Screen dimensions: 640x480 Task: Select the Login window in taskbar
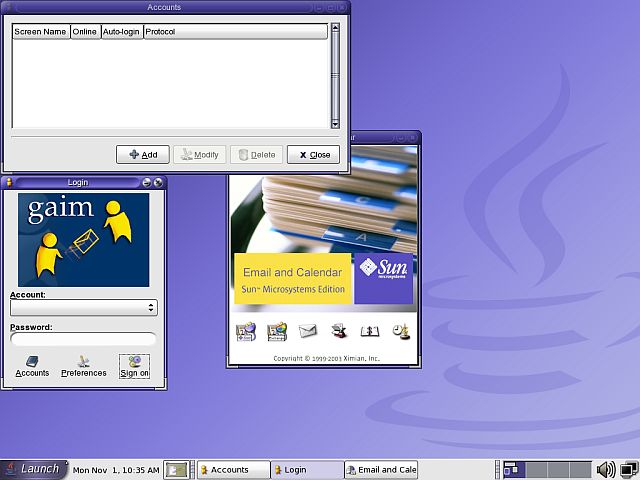point(306,470)
